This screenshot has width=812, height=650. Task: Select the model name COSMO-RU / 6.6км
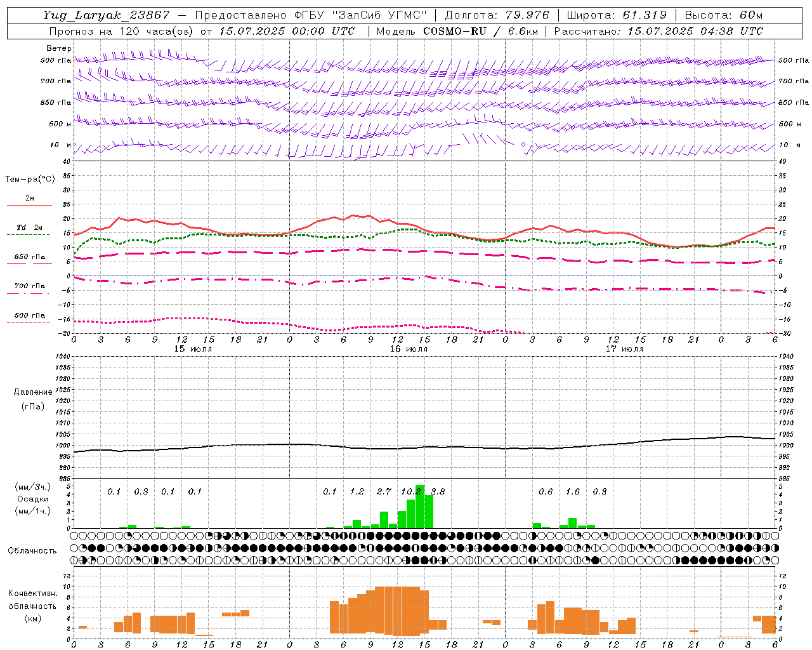(479, 31)
